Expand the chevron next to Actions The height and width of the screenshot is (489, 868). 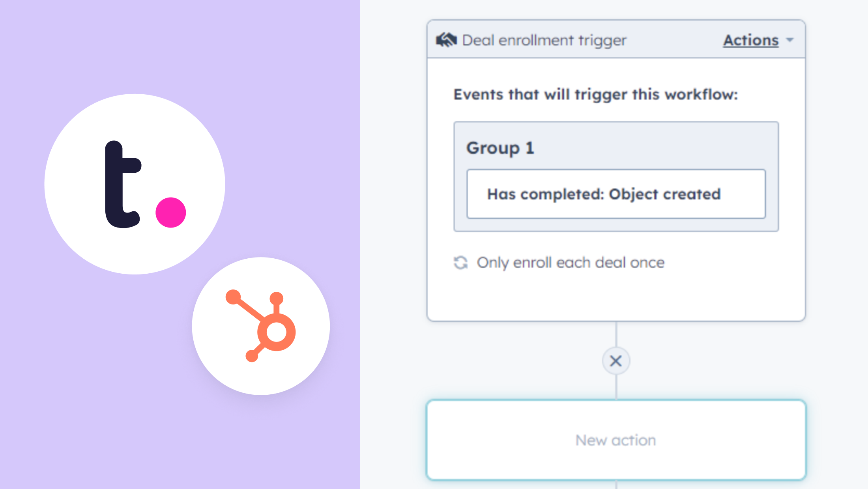[790, 40]
